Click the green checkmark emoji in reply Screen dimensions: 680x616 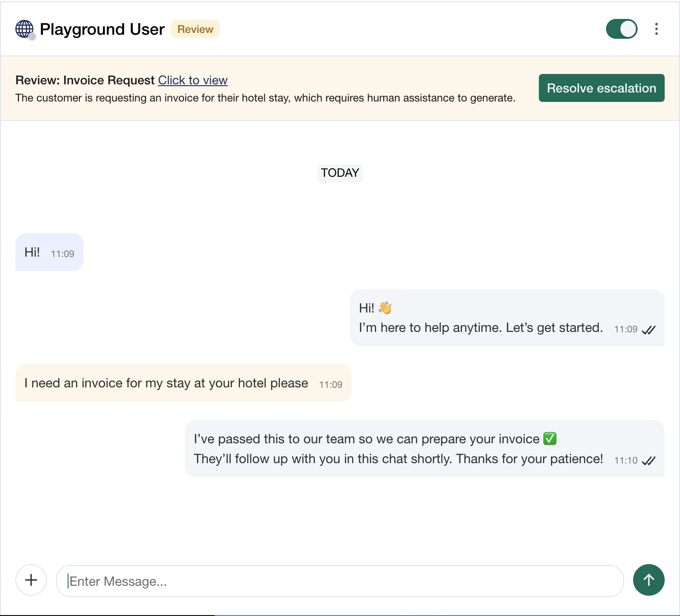click(x=550, y=438)
